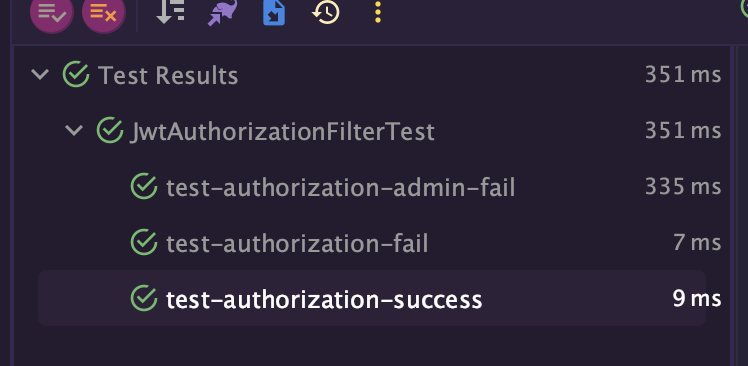Click the passed checkmark beside Test Results

pyautogui.click(x=76, y=74)
